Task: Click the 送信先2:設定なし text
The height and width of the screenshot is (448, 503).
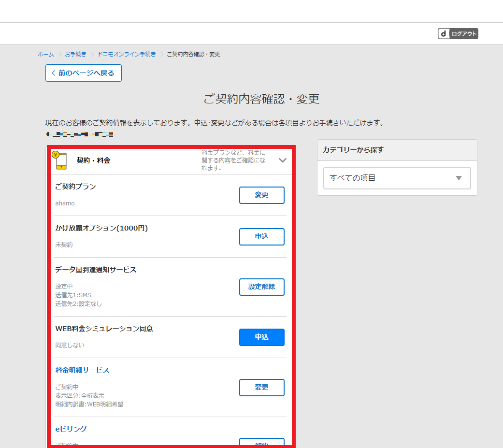Action: tap(79, 304)
